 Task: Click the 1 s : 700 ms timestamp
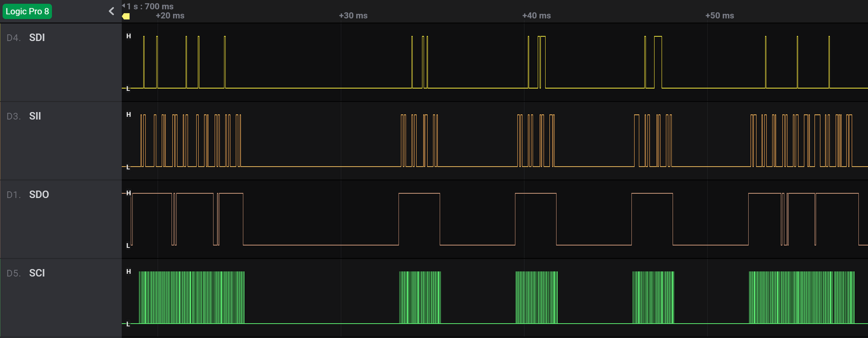[x=150, y=6]
